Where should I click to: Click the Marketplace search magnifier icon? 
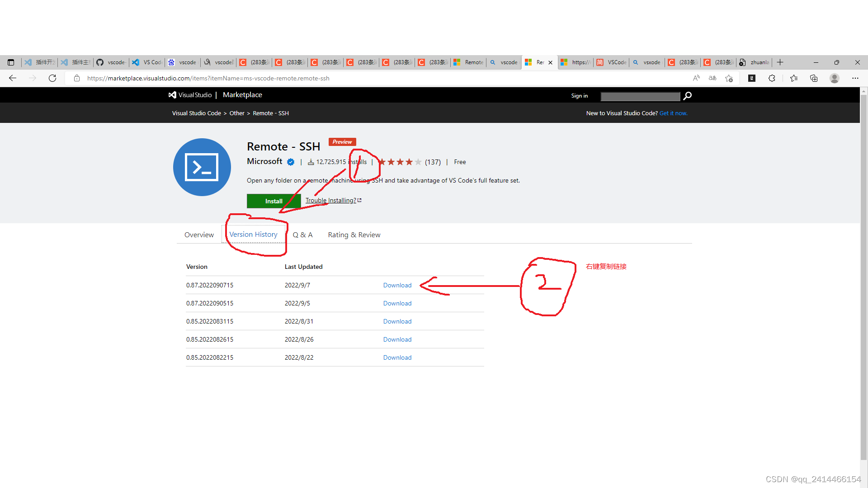(x=687, y=96)
